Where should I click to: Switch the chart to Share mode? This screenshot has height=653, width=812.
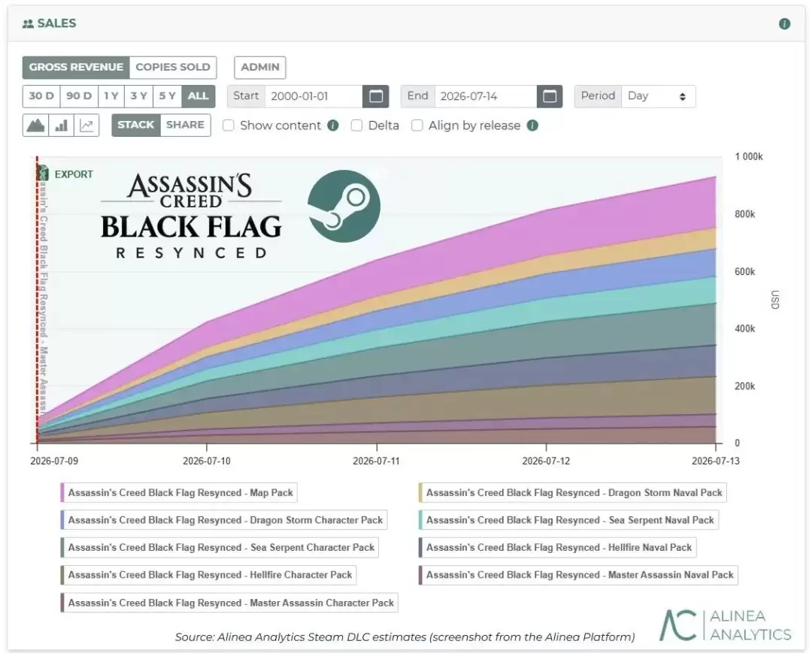(x=186, y=125)
